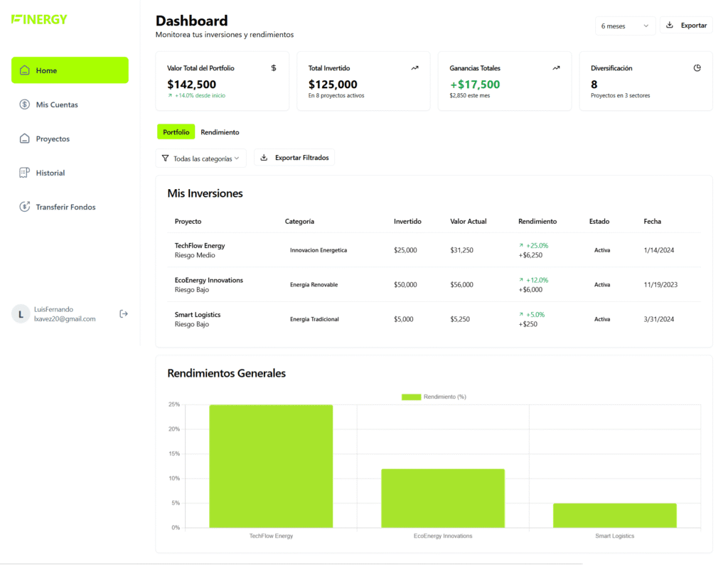Click the FINERGY logo
Viewport: 728px width, 565px height.
pyautogui.click(x=39, y=19)
